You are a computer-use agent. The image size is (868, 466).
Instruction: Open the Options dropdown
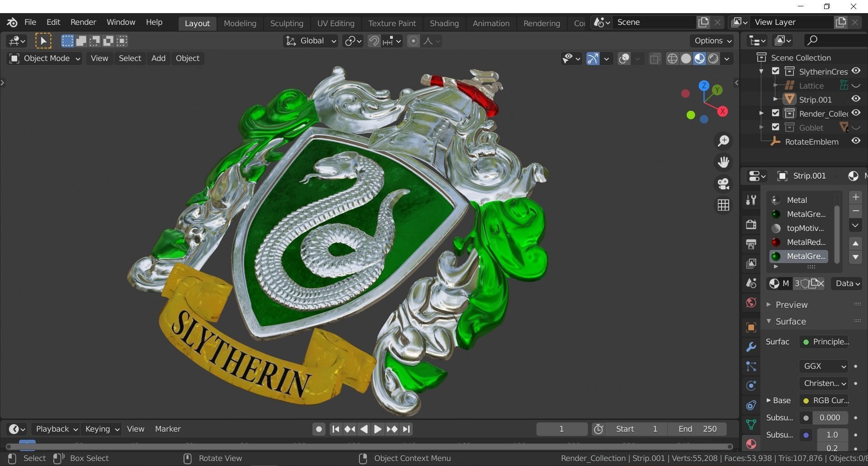(x=712, y=41)
